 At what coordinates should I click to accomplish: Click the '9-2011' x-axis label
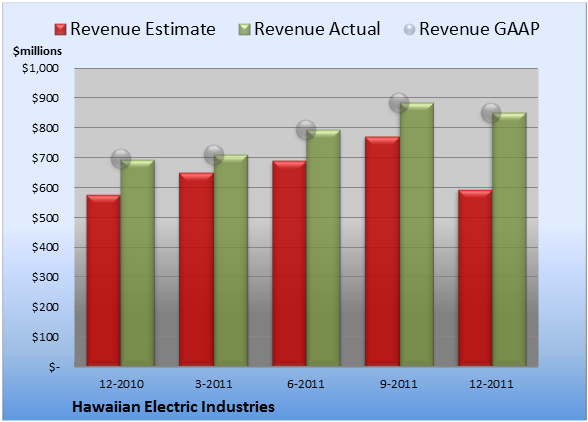399,384
